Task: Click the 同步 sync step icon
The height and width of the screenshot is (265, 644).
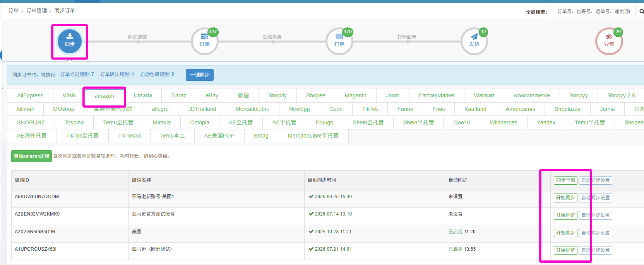Action: pyautogui.click(x=70, y=41)
